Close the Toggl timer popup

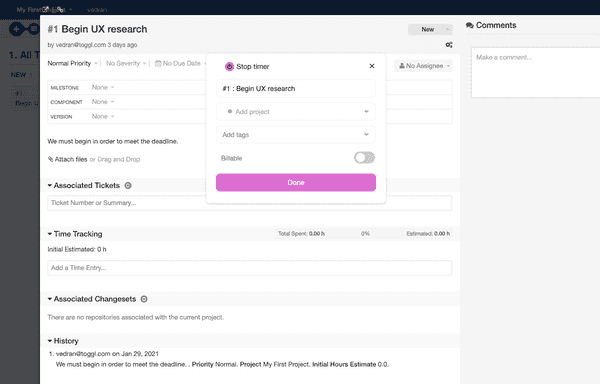372,66
